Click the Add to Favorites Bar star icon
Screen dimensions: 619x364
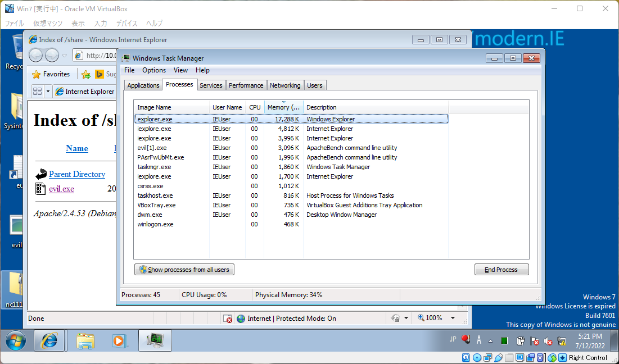coord(85,74)
